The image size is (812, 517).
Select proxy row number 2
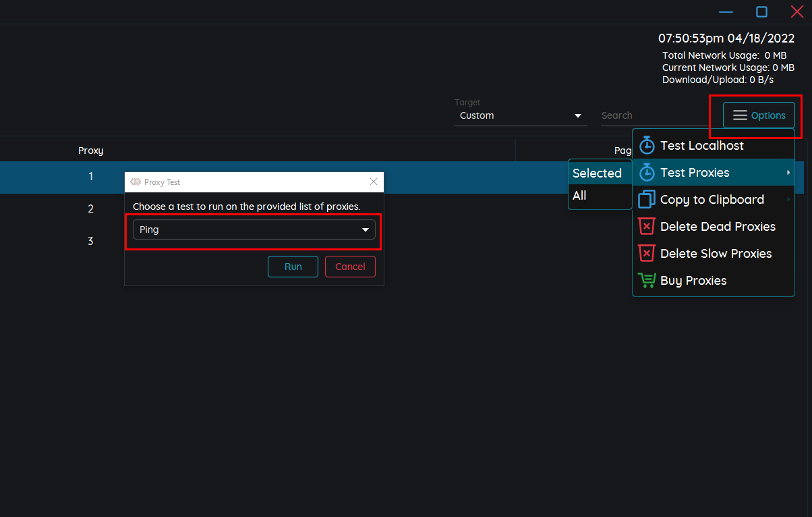point(90,209)
